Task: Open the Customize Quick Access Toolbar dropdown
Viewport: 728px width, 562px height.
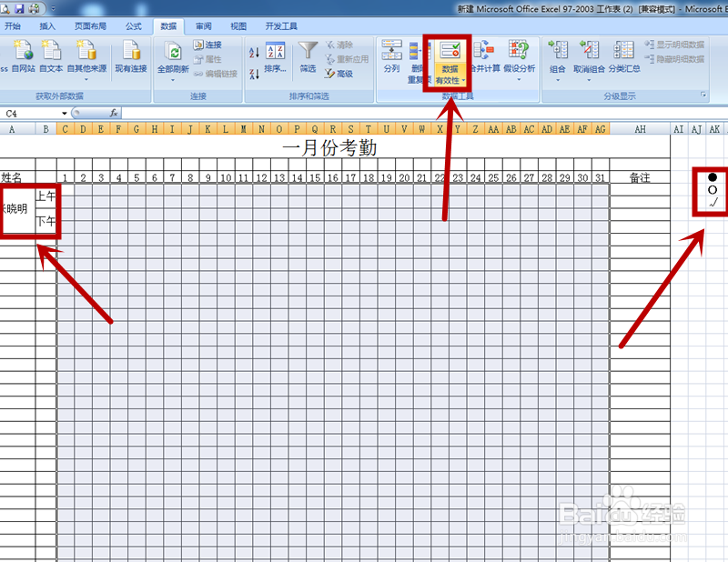Action: 53,8
